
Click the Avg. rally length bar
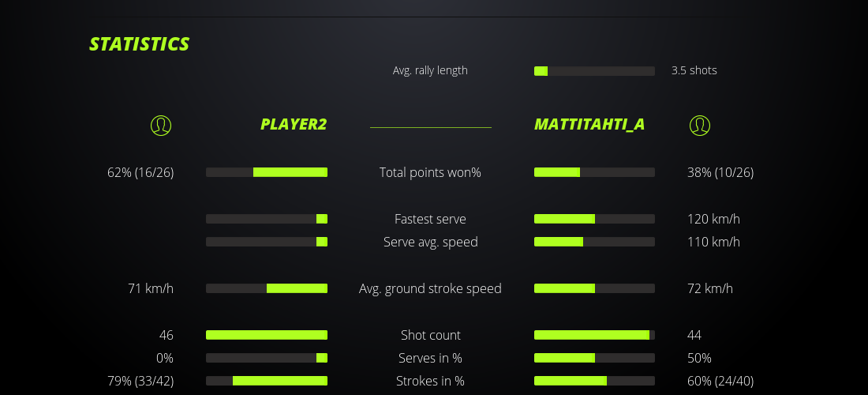click(594, 71)
